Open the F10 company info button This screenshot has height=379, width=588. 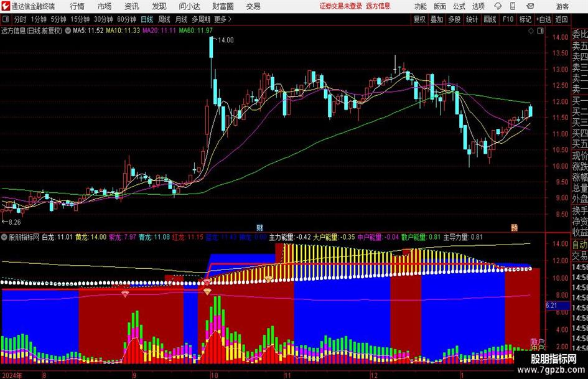[508, 19]
